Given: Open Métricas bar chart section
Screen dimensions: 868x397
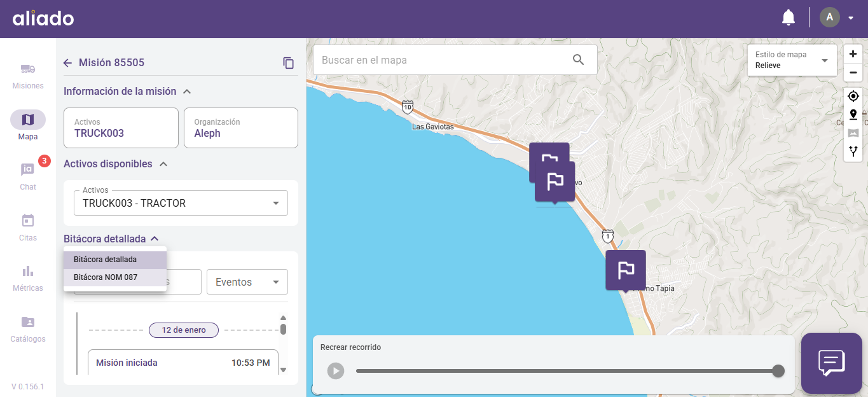Looking at the screenshot, I should click(x=28, y=272).
